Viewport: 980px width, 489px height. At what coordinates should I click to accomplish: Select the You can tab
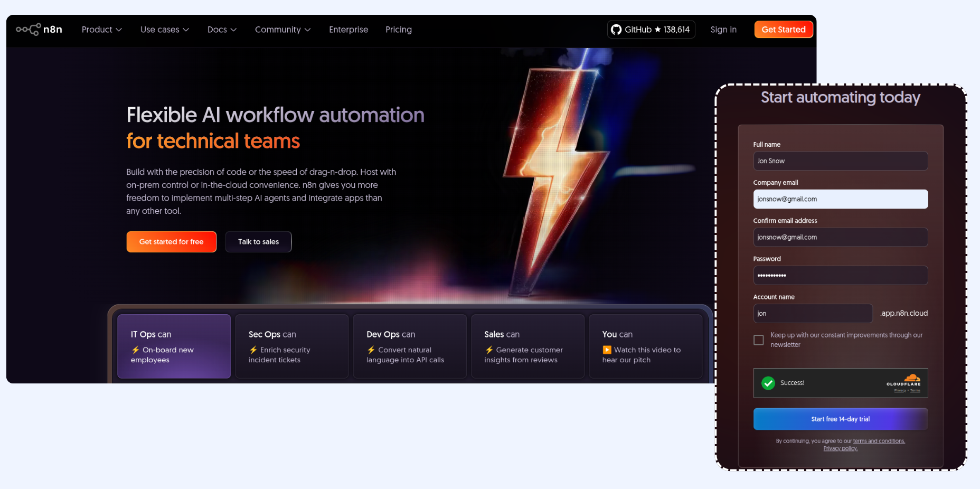pos(645,346)
